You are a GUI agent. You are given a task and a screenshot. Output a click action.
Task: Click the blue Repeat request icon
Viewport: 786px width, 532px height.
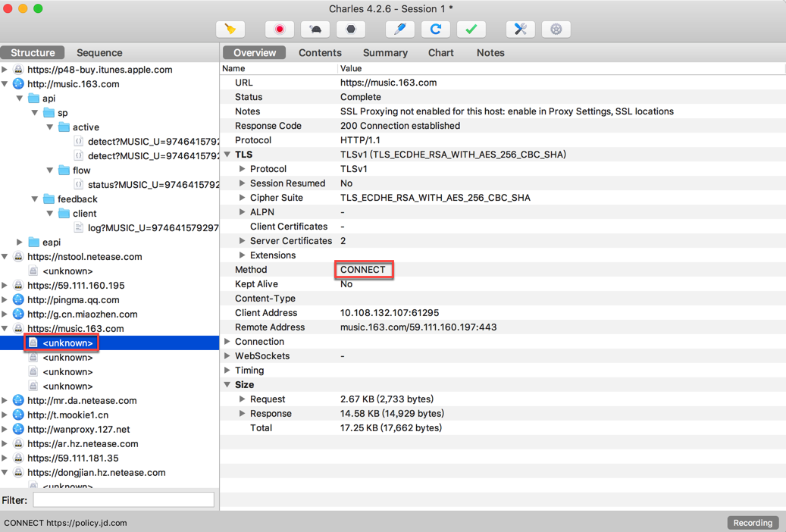point(435,29)
